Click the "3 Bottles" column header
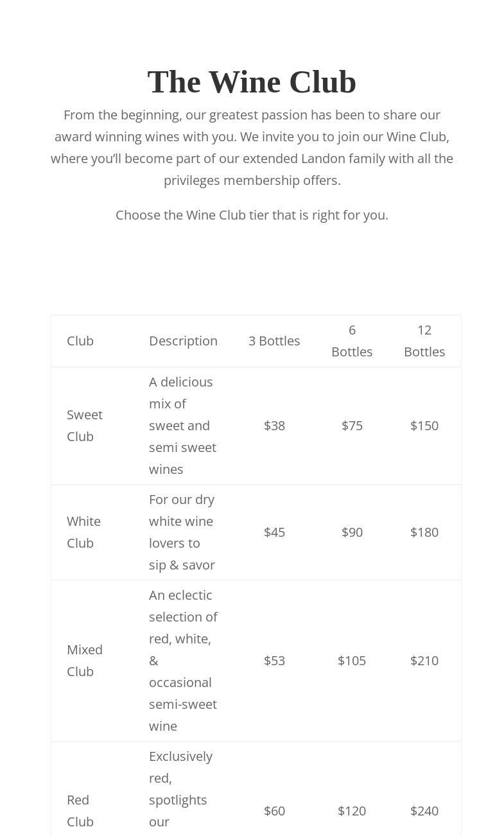 tap(274, 341)
